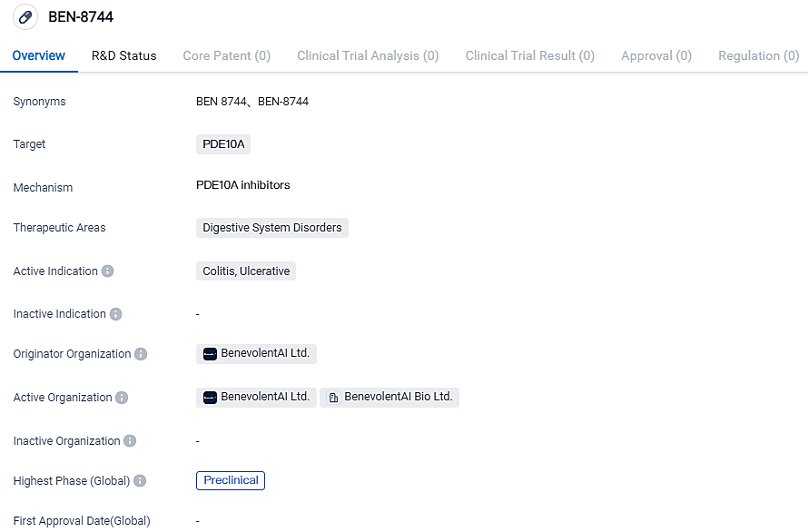Click the Digestive System Disorders tag

271,228
